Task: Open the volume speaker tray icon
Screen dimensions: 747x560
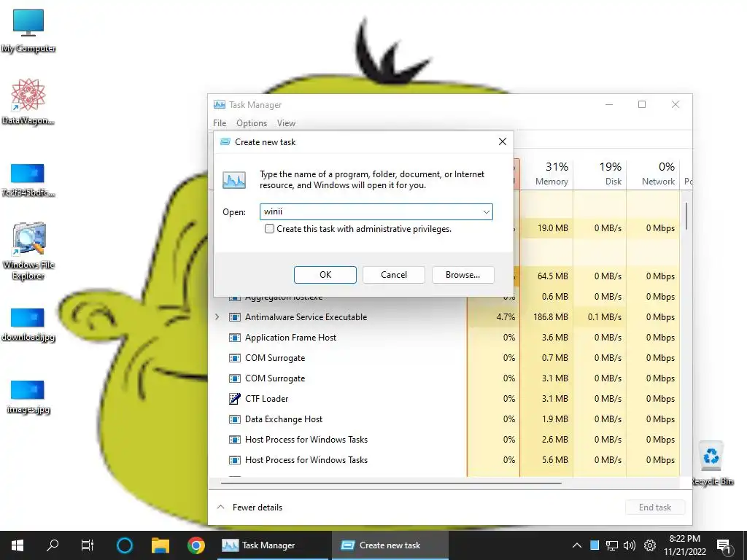Action: click(x=630, y=545)
